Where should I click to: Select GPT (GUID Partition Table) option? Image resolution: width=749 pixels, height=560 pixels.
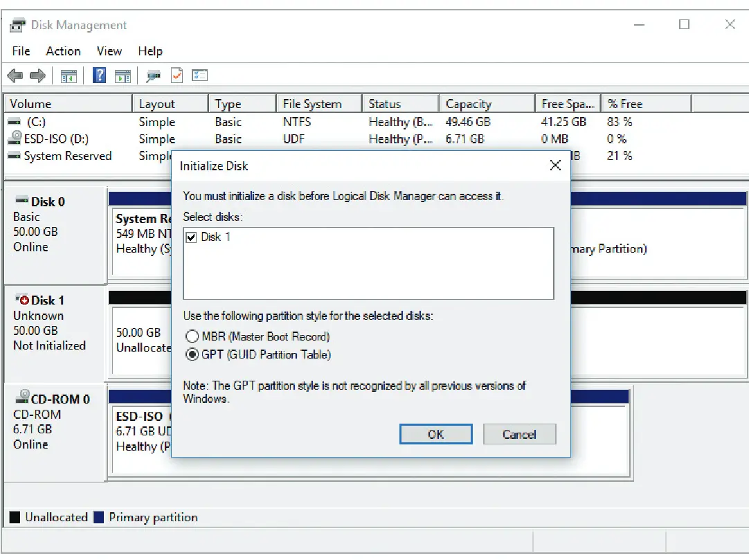pyautogui.click(x=191, y=355)
